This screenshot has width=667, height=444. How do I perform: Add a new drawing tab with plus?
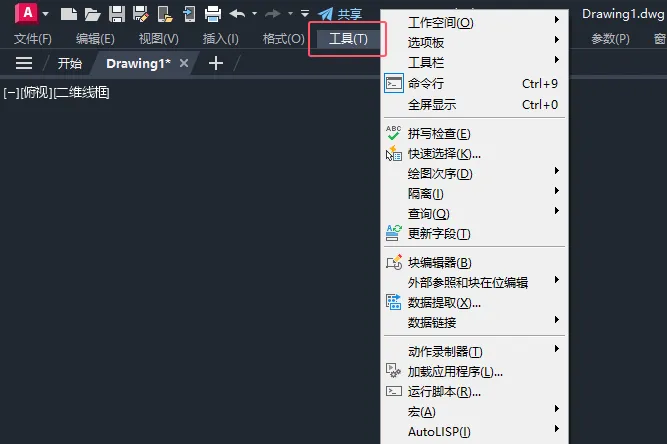click(x=216, y=63)
